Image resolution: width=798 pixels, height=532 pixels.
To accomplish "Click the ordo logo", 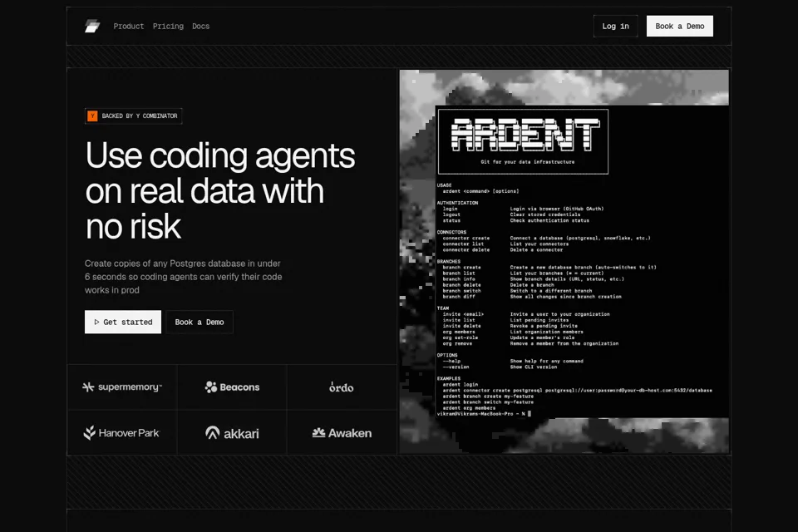I will pyautogui.click(x=341, y=387).
